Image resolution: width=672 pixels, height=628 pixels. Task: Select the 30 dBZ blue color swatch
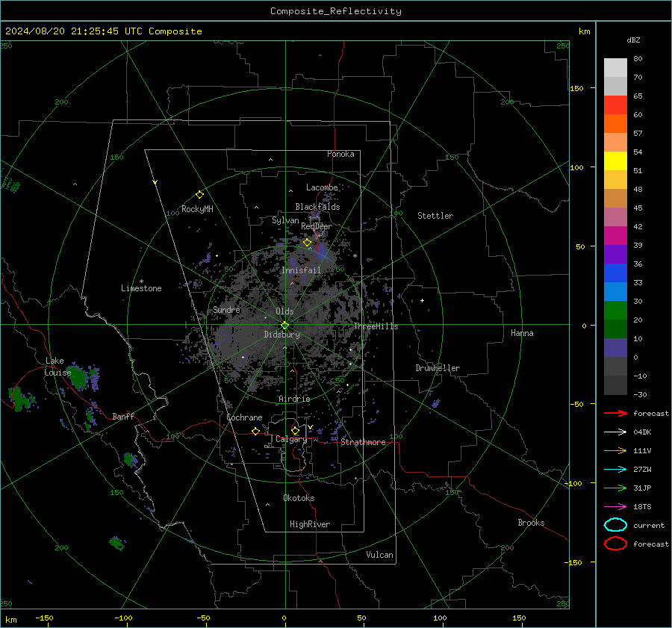pos(615,291)
